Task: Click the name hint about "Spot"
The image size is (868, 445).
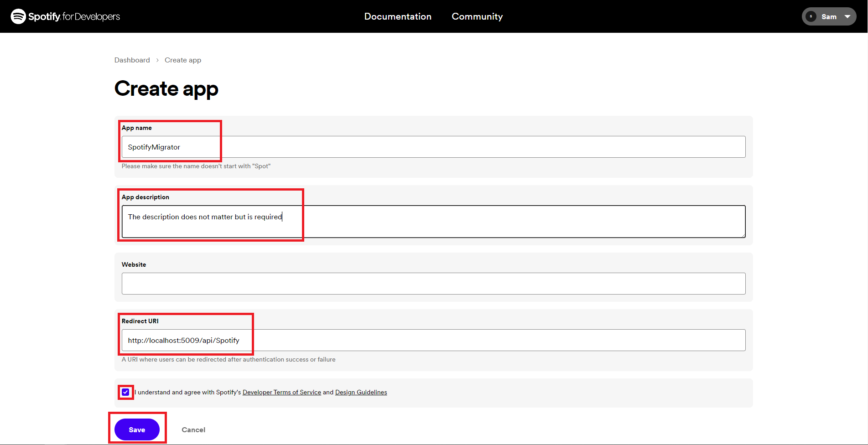Action: click(196, 166)
